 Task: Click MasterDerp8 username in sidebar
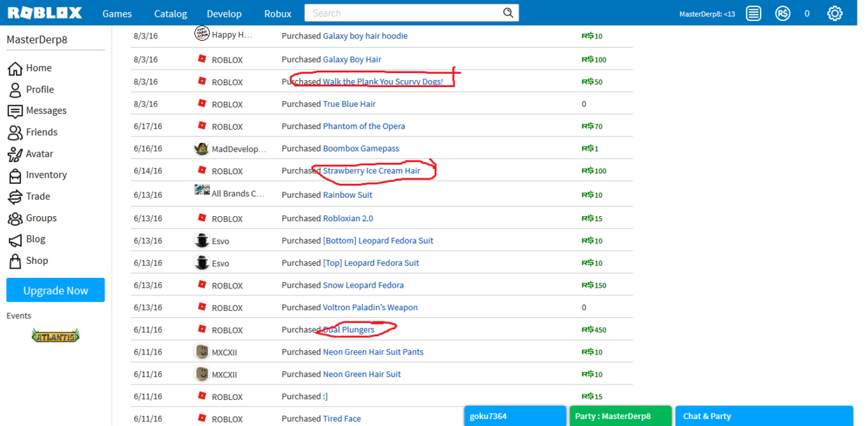(36, 39)
